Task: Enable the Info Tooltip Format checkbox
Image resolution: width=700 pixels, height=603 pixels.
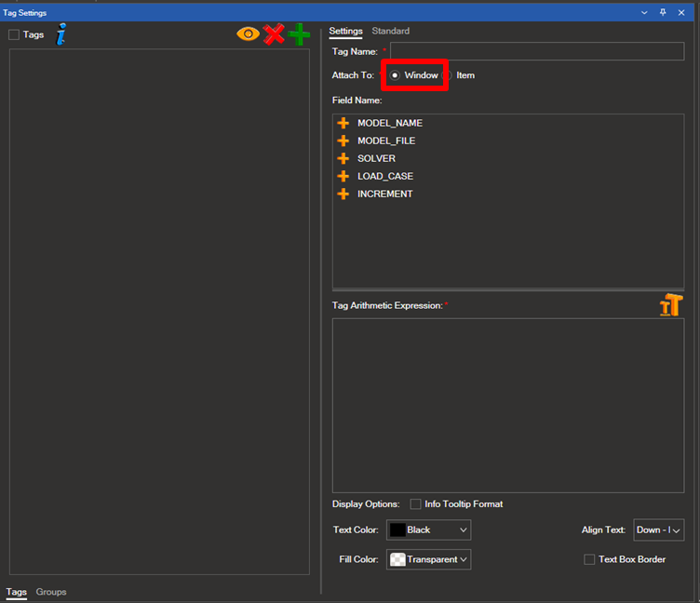Action: point(415,504)
